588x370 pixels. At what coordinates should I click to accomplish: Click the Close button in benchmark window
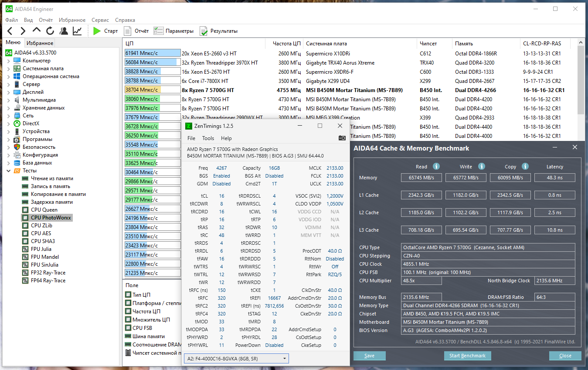pyautogui.click(x=565, y=356)
